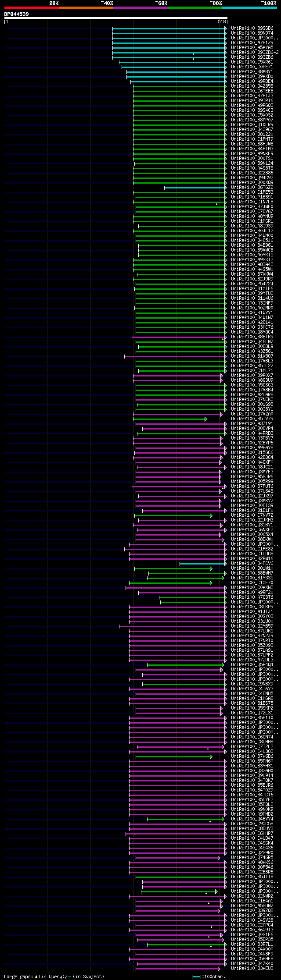Click the UniRef100_A3INF9 label
This screenshot has height=980, width=281.
pyautogui.click(x=252, y=303)
